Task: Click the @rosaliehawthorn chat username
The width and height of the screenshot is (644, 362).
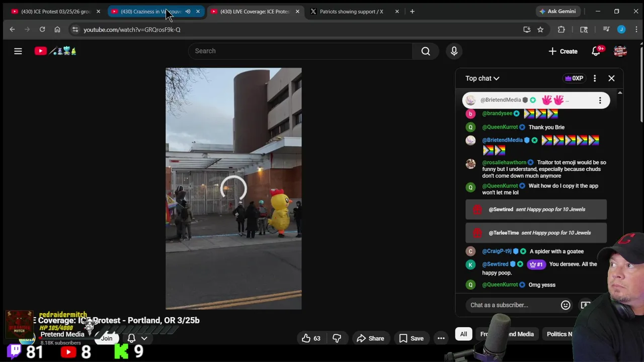Action: [504, 162]
